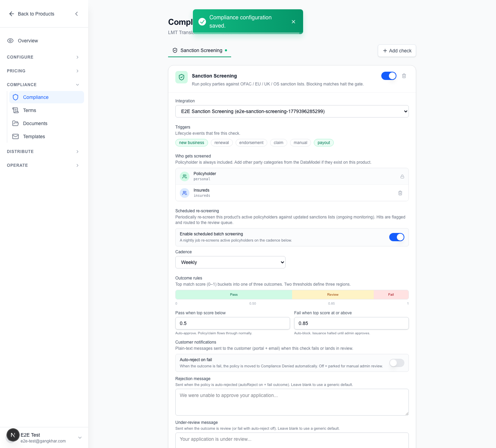496x448 pixels.
Task: Click the e2e-test@gangkhar.com email text
Action: point(43,441)
